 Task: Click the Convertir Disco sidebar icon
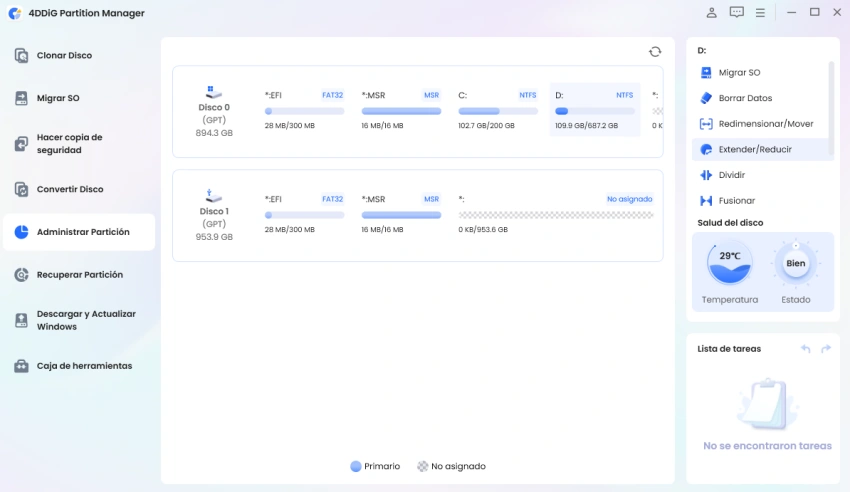click(x=21, y=189)
